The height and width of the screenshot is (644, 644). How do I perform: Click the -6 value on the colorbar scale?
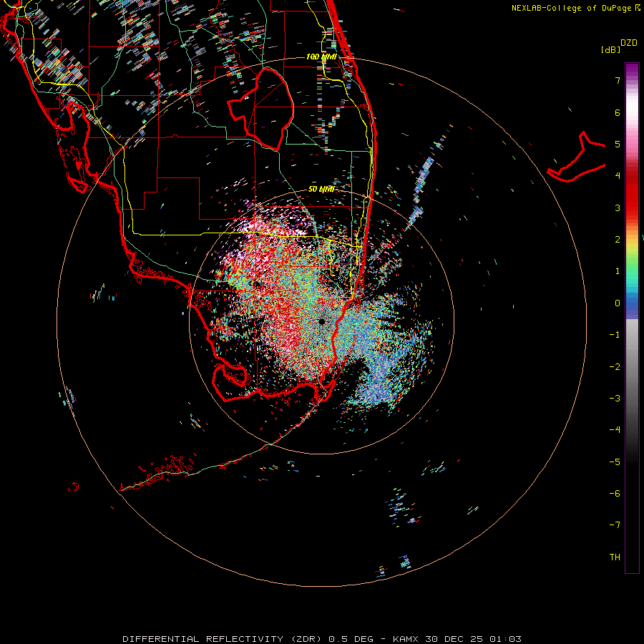(x=615, y=494)
